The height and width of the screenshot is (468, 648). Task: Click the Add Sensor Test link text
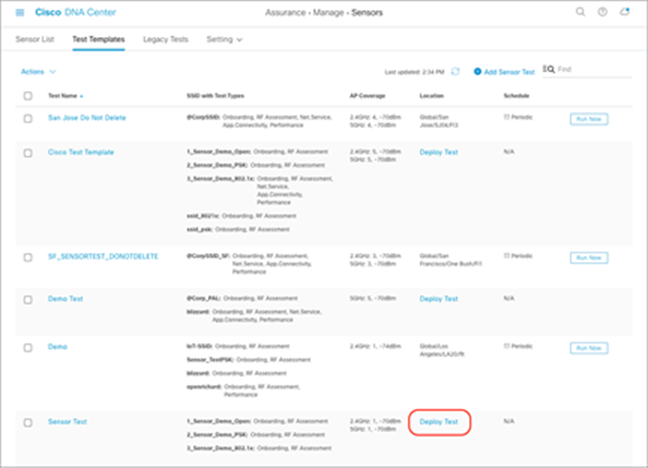tap(509, 72)
